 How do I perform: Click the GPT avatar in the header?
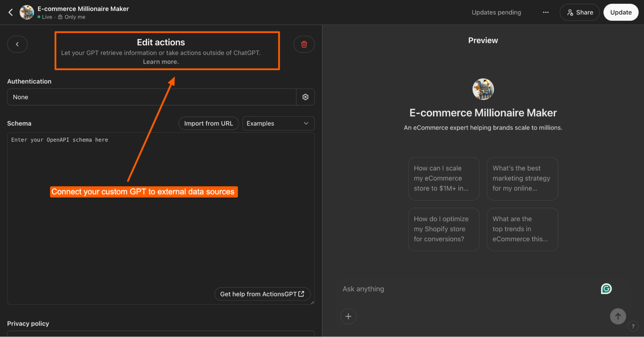coord(27,12)
